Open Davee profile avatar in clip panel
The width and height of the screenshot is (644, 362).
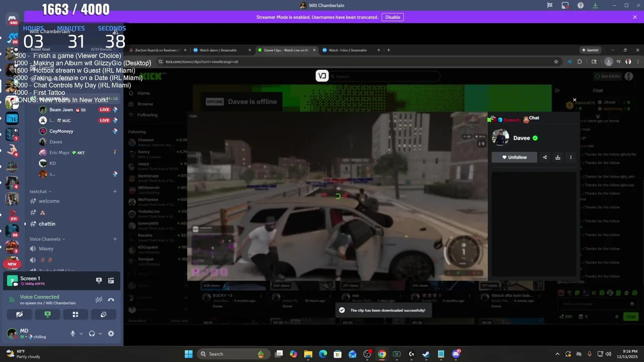(x=501, y=138)
